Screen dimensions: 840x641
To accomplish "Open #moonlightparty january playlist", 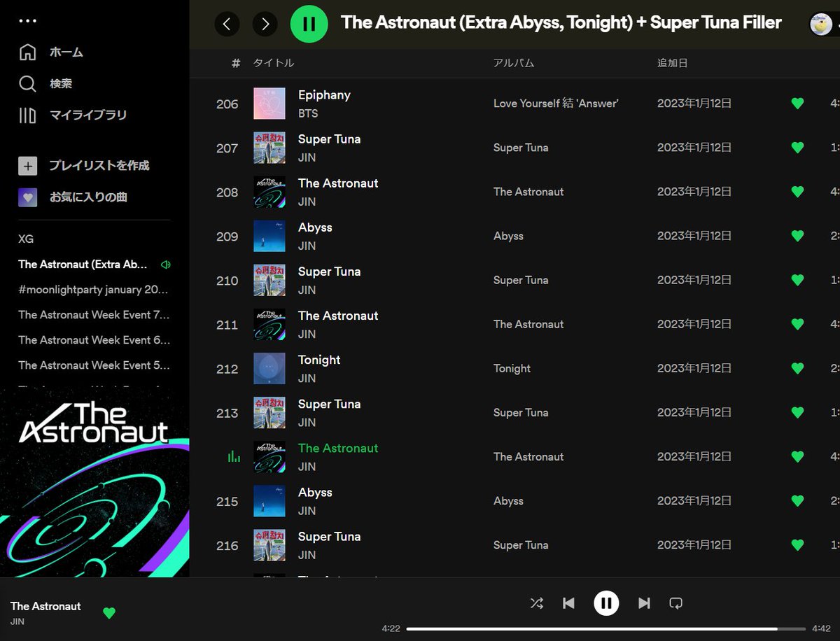I will 94,290.
